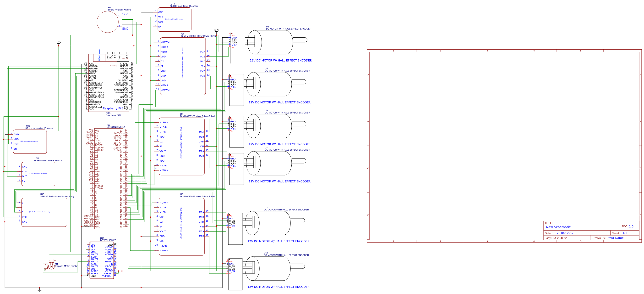The height and width of the screenshot is (294, 644).
Task: Select the HDMI connector on Raspberry Pi
Action: (99, 58)
